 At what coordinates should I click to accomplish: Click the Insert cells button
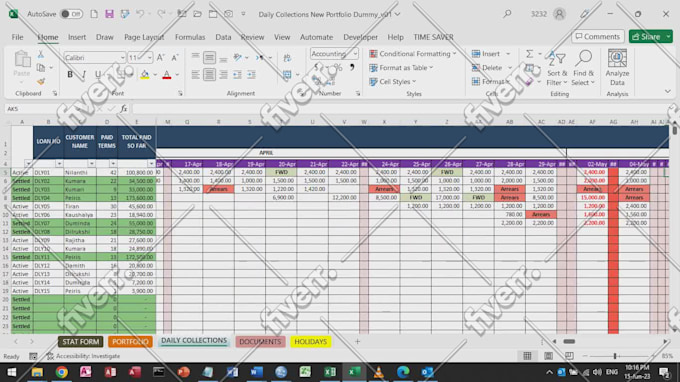click(x=486, y=54)
